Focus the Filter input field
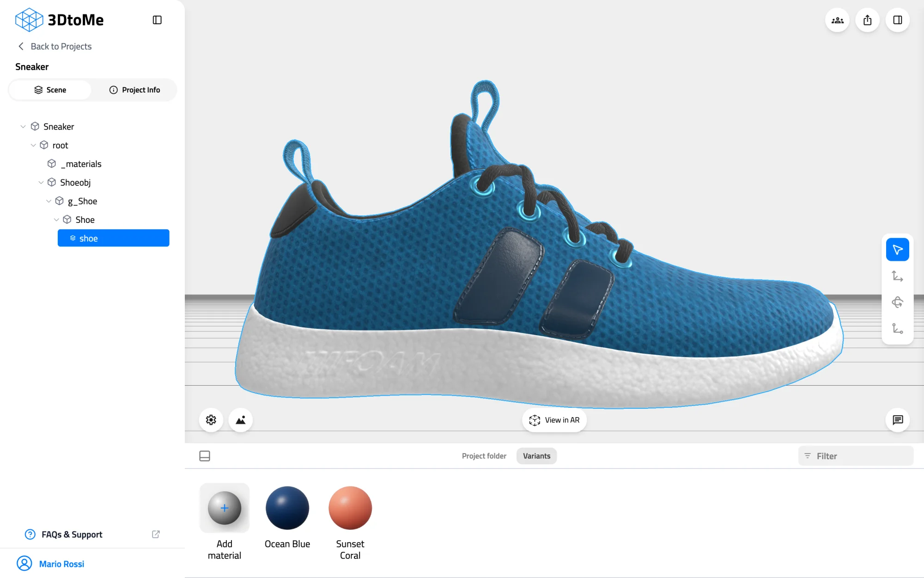The image size is (924, 578). point(856,456)
